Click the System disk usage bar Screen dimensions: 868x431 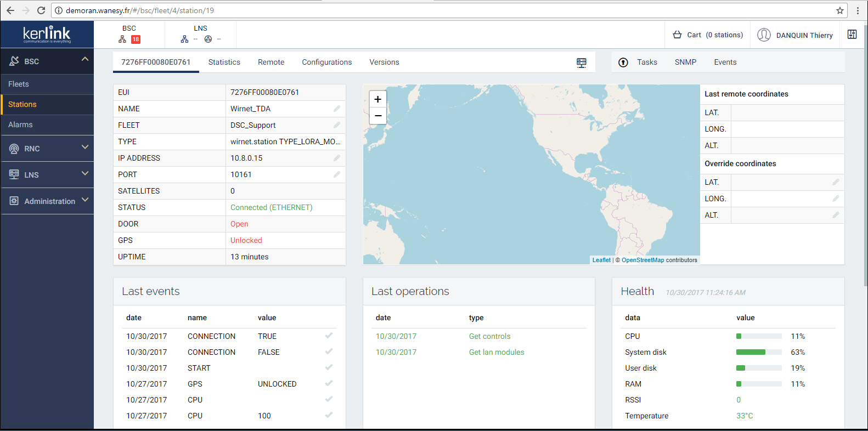pos(759,352)
